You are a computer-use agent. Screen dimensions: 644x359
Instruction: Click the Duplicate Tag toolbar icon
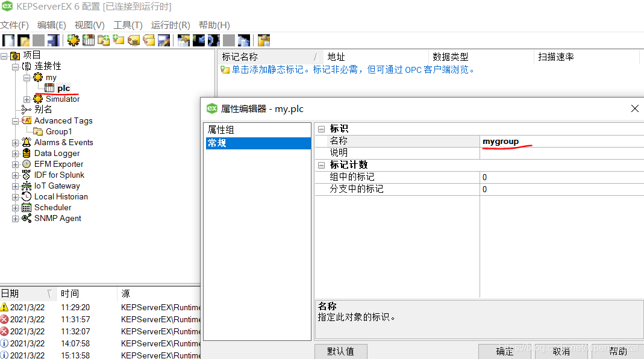coord(149,40)
